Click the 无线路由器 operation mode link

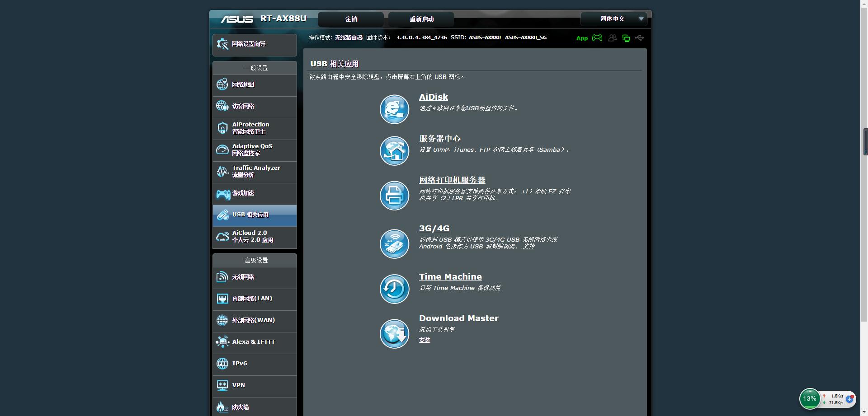click(349, 38)
